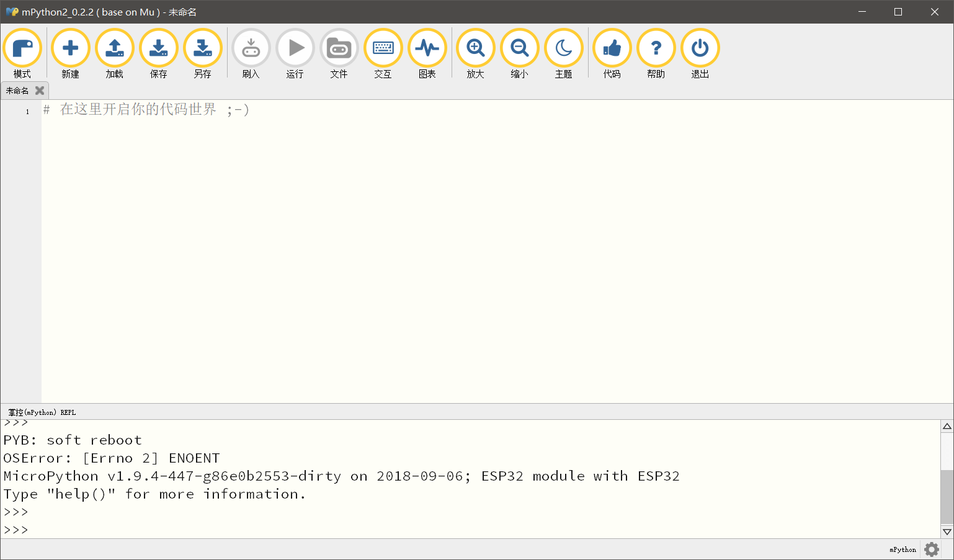The height and width of the screenshot is (560, 954).
Task: Run the script with 运行
Action: (x=295, y=53)
